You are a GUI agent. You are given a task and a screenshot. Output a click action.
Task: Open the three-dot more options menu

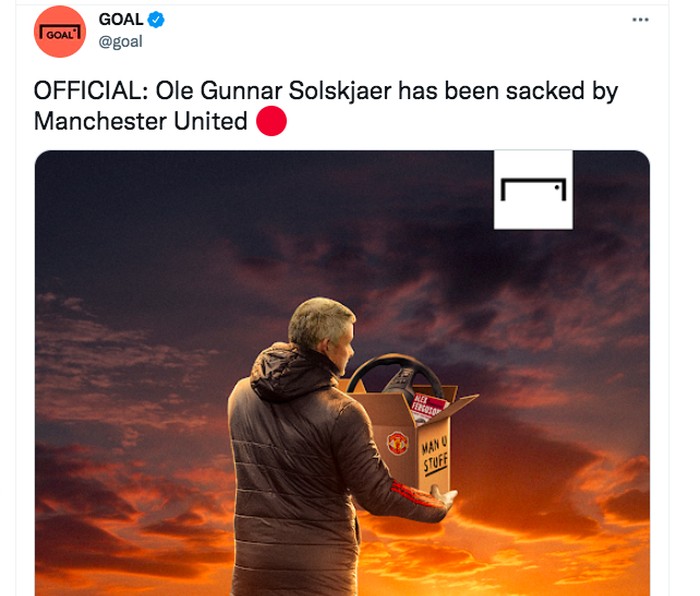(640, 20)
